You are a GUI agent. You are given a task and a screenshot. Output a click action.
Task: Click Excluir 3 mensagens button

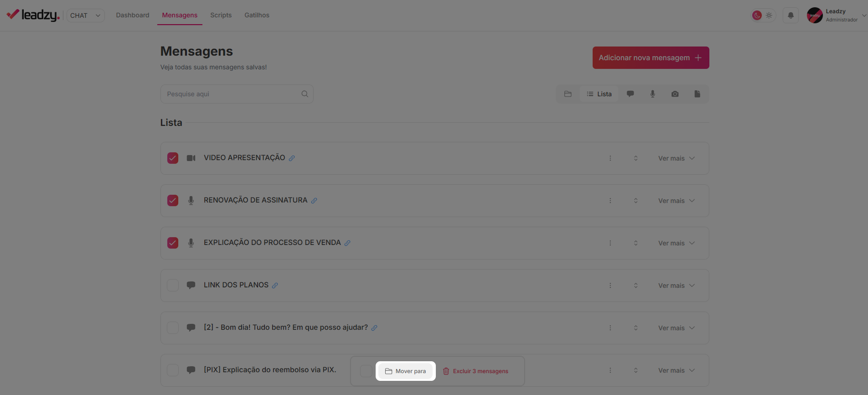click(x=475, y=371)
